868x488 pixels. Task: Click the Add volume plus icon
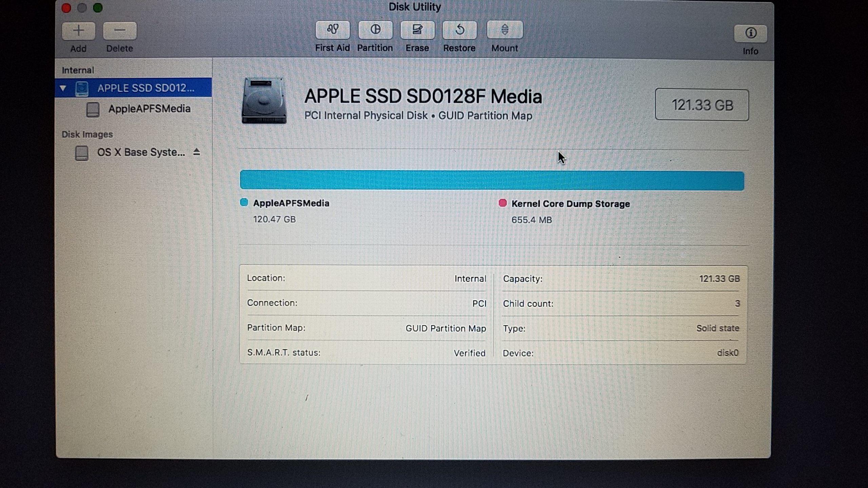coord(78,31)
